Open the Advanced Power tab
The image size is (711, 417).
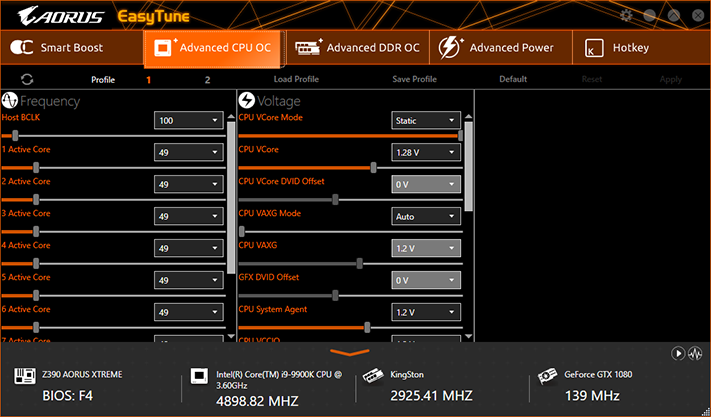[x=501, y=48]
